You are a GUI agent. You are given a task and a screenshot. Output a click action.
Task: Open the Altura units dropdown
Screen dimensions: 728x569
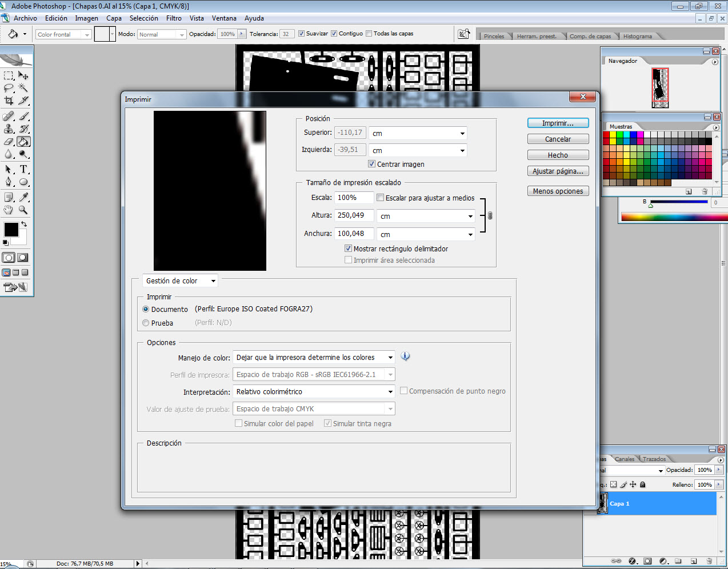click(426, 217)
